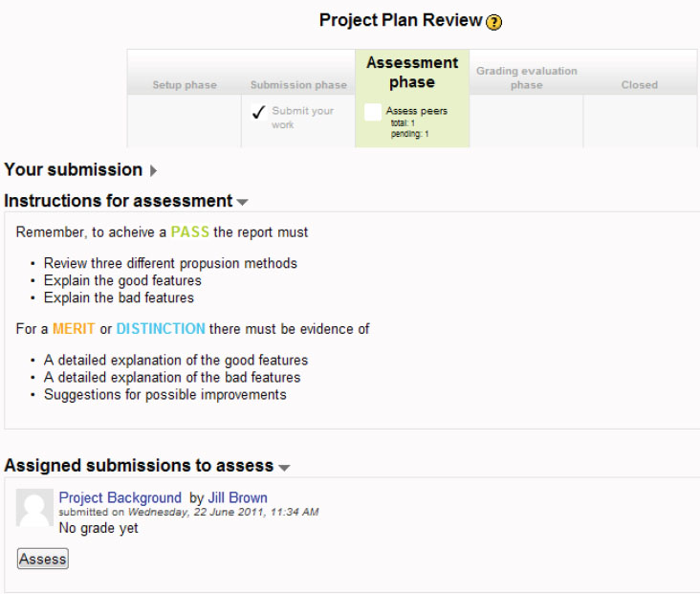Image resolution: width=700 pixels, height=594 pixels.
Task: Collapse the Instructions for assessment arrow
Action: coord(242,203)
